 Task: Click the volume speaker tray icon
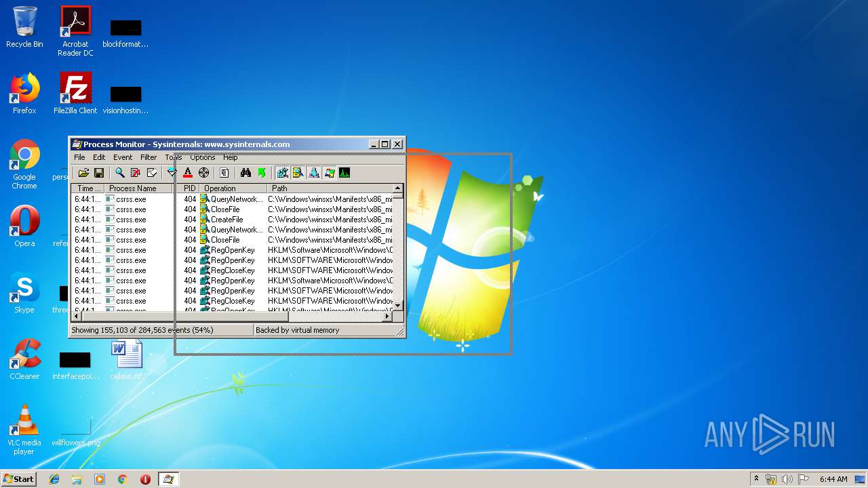[787, 479]
